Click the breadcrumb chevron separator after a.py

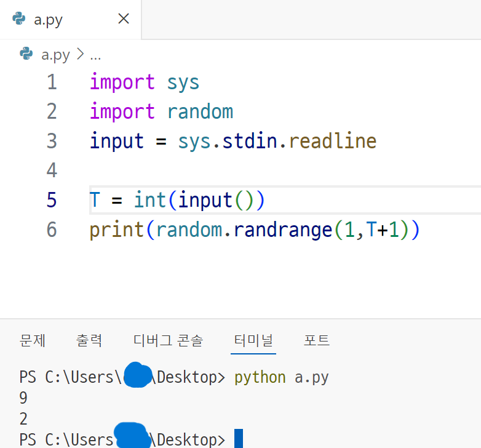(x=80, y=55)
